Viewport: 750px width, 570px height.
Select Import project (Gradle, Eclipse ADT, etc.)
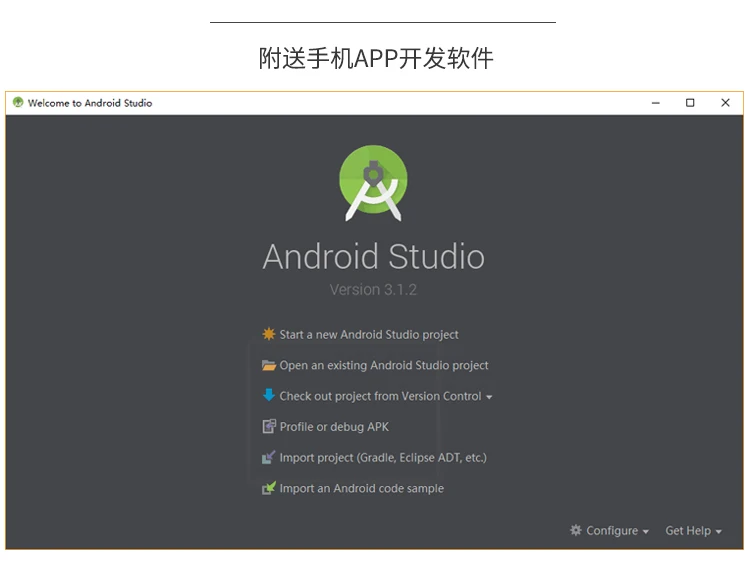(383, 458)
